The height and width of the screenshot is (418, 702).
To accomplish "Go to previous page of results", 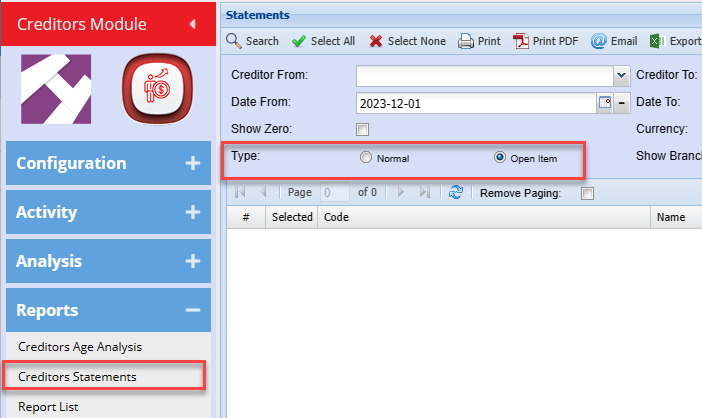I will [263, 192].
